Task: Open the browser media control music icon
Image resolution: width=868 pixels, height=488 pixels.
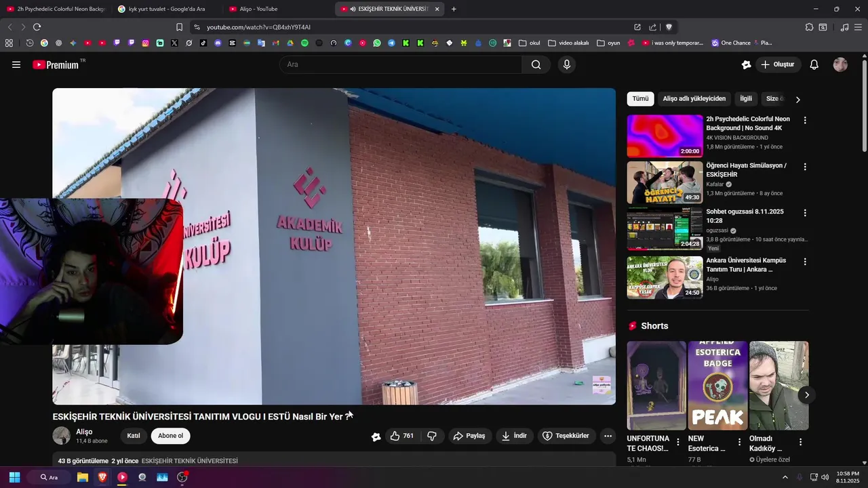Action: [x=844, y=27]
